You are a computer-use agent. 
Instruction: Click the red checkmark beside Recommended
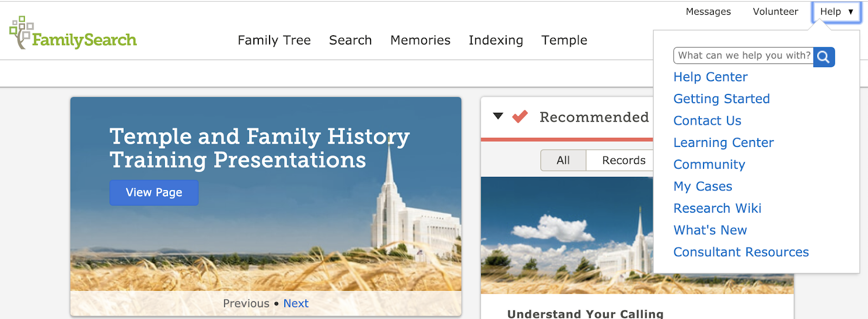tap(520, 117)
